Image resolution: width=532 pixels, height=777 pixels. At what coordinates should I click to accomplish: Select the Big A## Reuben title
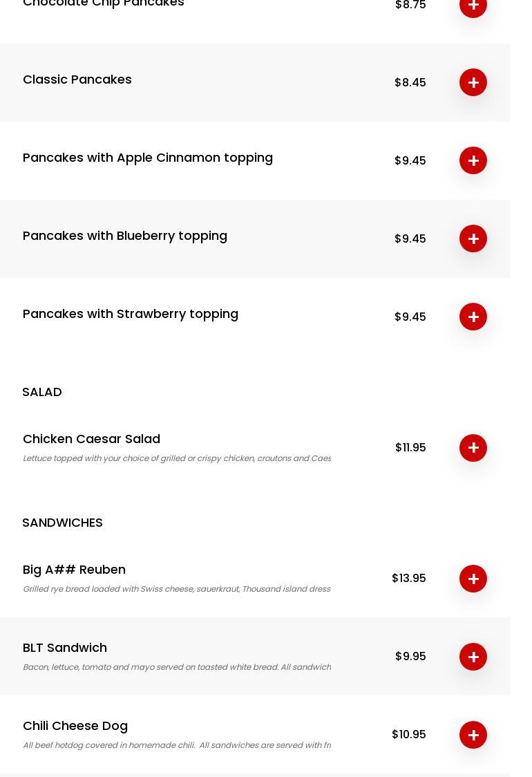(75, 570)
